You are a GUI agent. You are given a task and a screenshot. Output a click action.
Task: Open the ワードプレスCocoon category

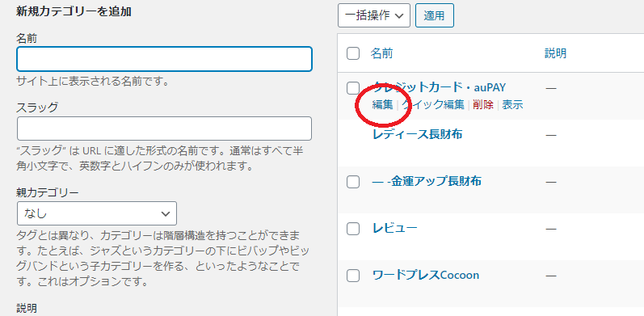pos(426,275)
